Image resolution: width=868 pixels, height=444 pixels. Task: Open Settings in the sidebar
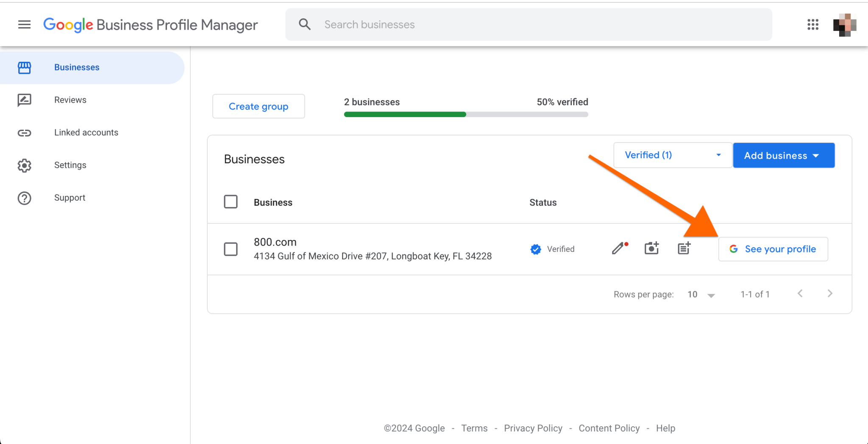click(x=70, y=165)
